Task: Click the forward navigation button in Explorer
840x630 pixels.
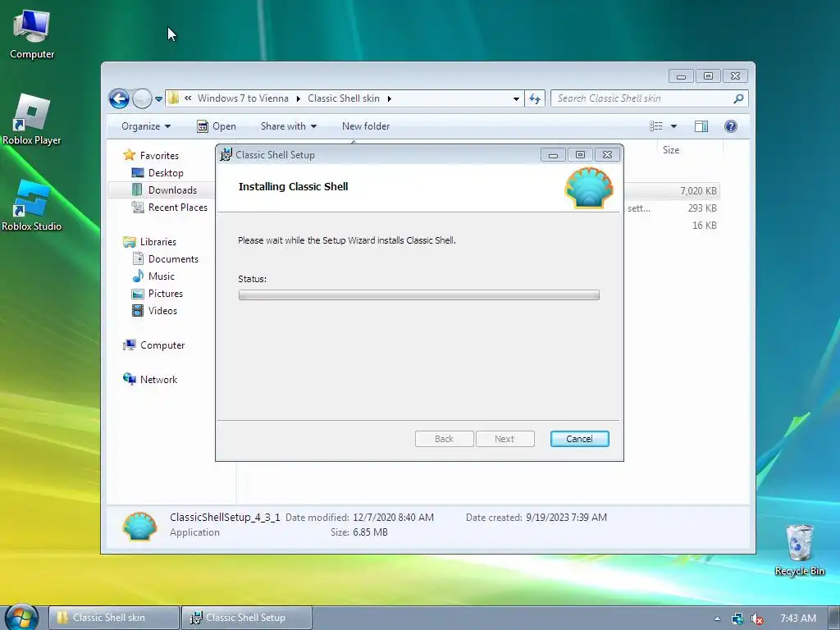Action: click(x=142, y=98)
